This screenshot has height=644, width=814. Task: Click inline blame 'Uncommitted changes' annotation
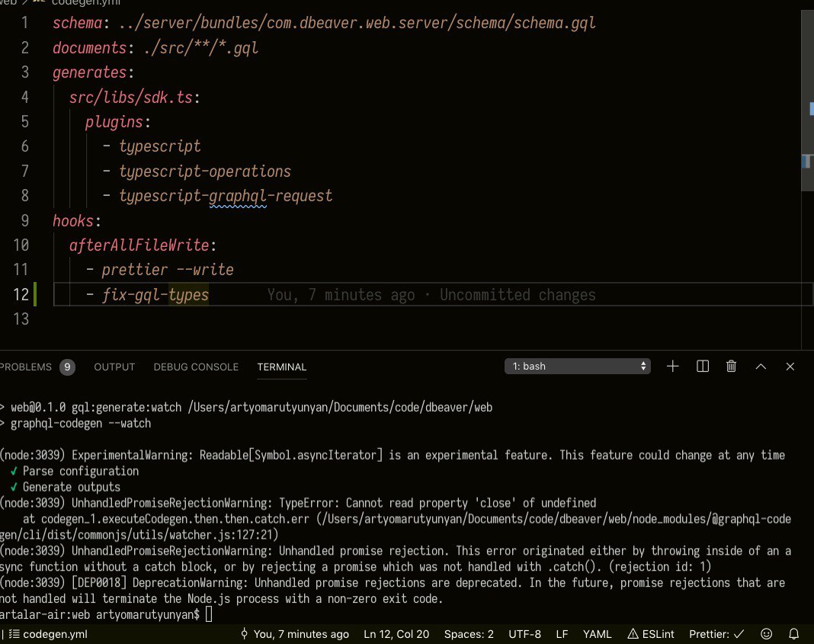[518, 295]
